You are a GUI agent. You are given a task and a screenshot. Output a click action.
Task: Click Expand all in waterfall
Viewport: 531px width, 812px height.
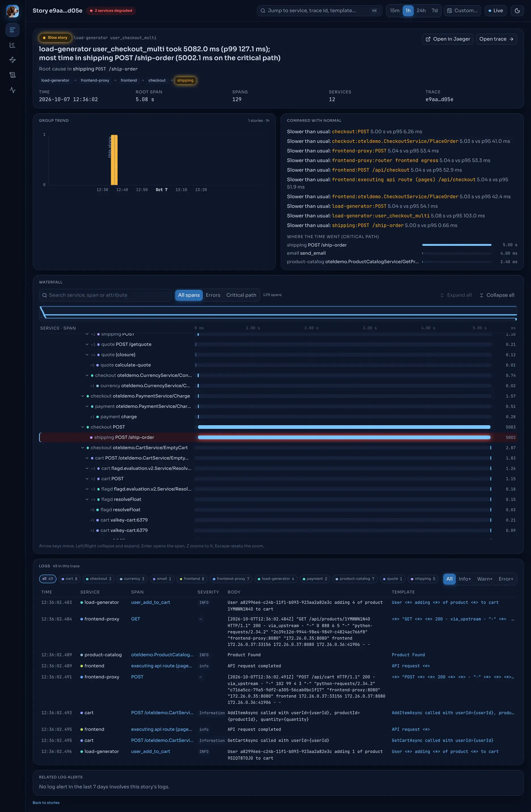tap(456, 295)
